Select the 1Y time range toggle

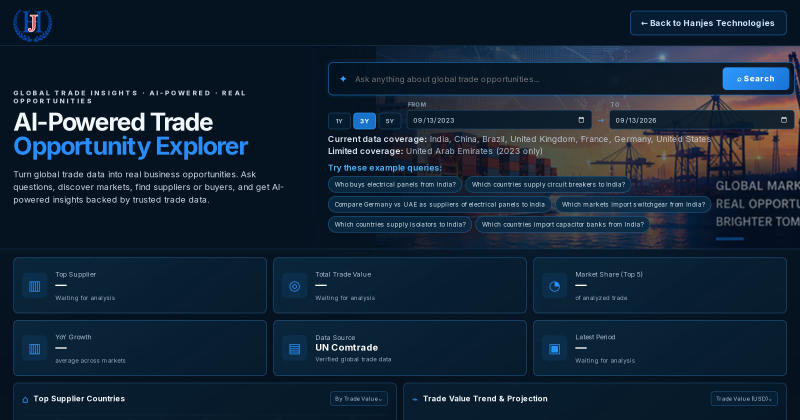coord(339,121)
